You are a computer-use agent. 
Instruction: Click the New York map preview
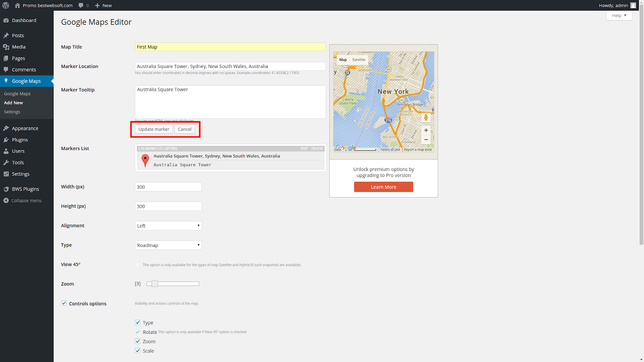point(384,101)
